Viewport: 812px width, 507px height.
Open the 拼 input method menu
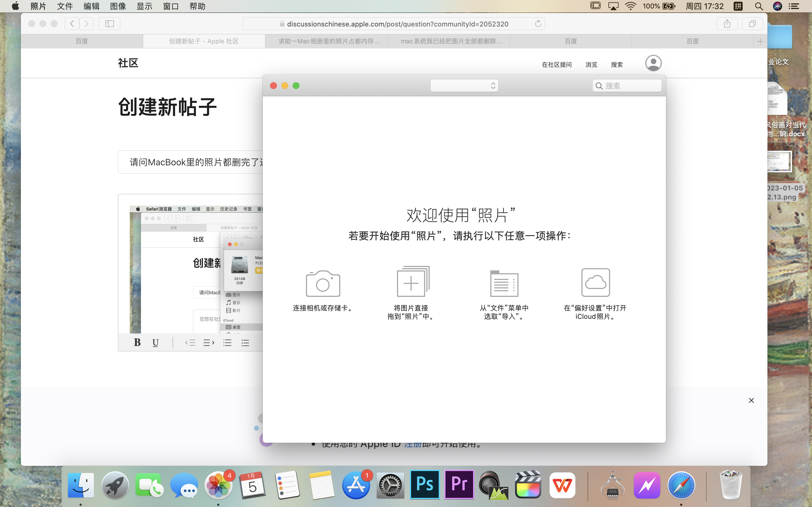tap(738, 6)
